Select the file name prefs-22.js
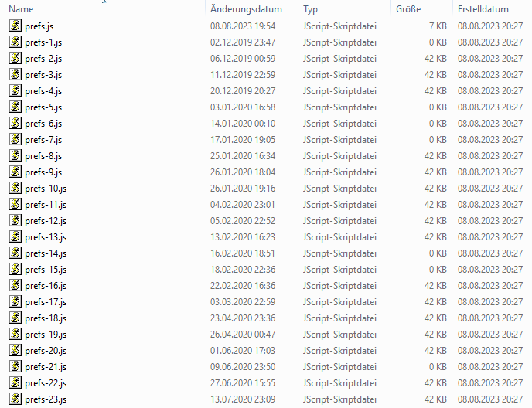Viewport: 532px width, 408px height. pos(46,383)
